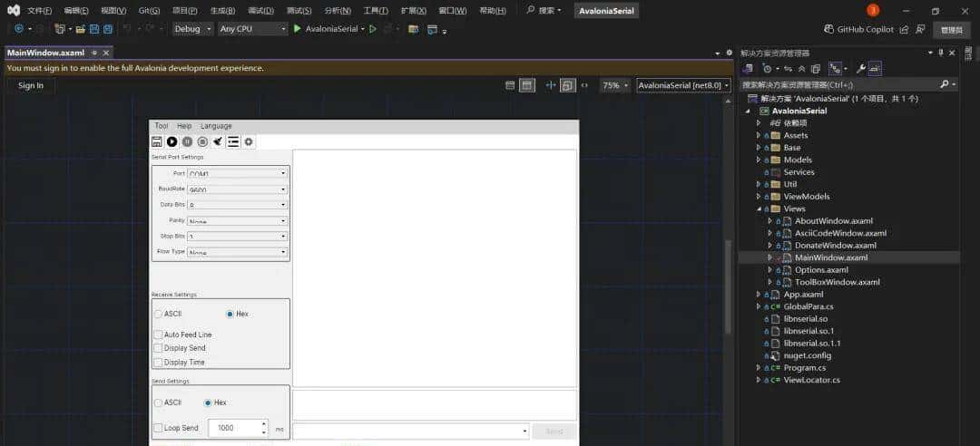This screenshot has width=980, height=446.
Task: Click the 管理员 button
Action: (x=952, y=29)
